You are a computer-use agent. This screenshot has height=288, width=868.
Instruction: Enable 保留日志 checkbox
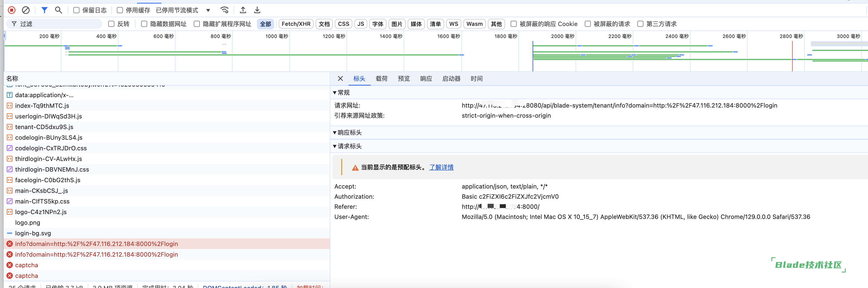(76, 10)
